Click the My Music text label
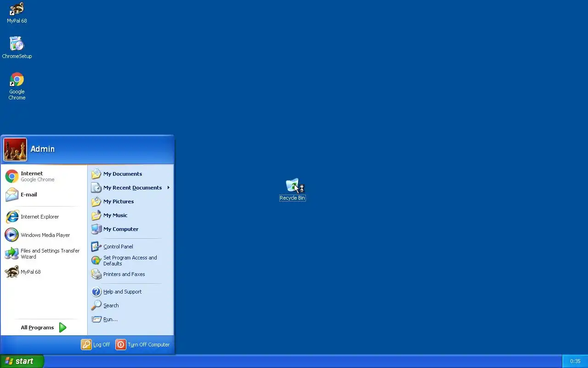 115,215
